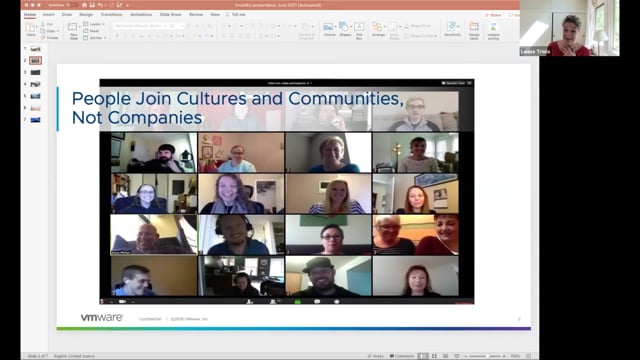This screenshot has width=640, height=360.
Task: Select slide 5 thumbnail
Action: [36, 96]
